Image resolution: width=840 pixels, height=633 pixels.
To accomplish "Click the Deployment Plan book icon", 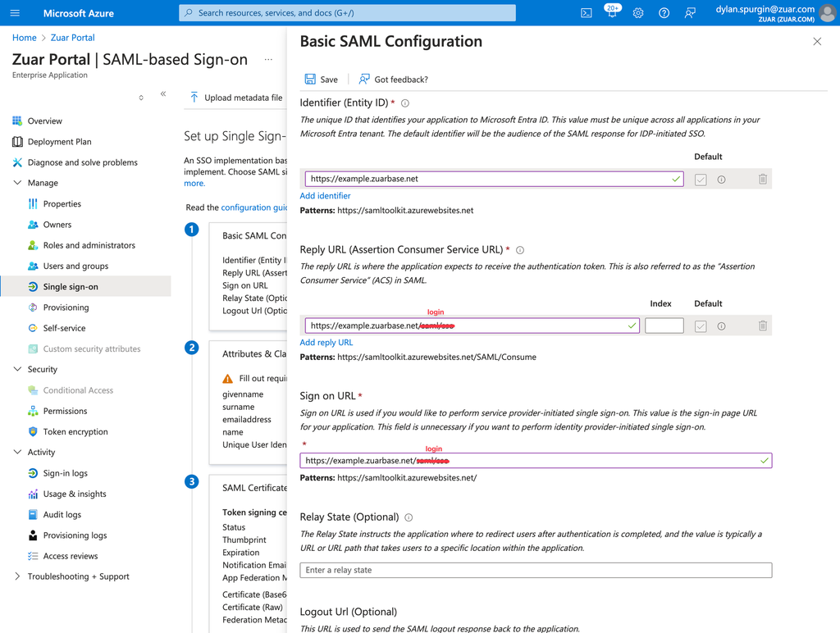I will pyautogui.click(x=17, y=141).
